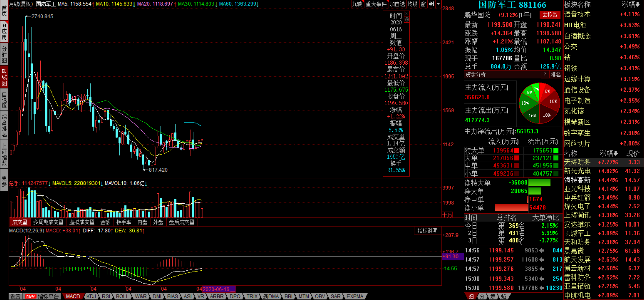Select the 分 tab below trades

(x=482, y=296)
